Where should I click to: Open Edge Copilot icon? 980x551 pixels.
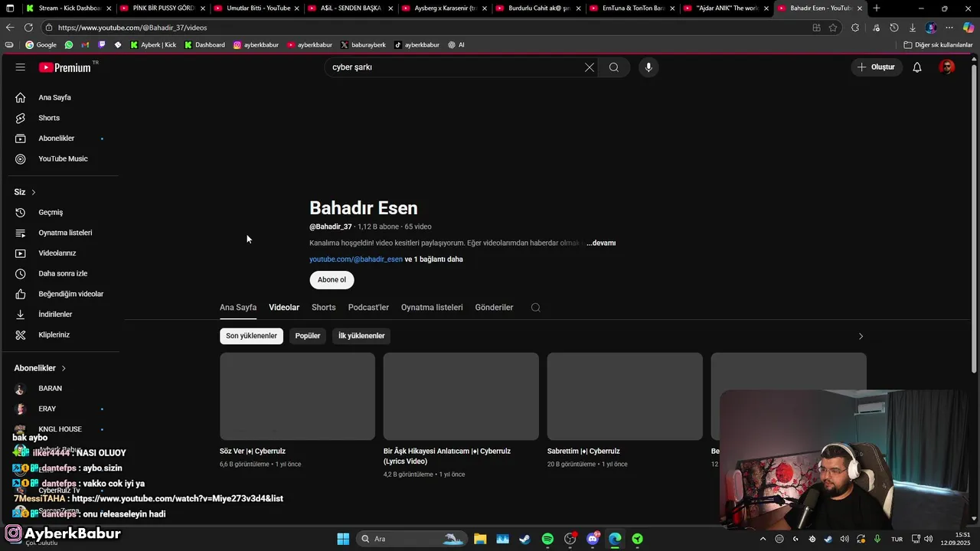pyautogui.click(x=969, y=28)
